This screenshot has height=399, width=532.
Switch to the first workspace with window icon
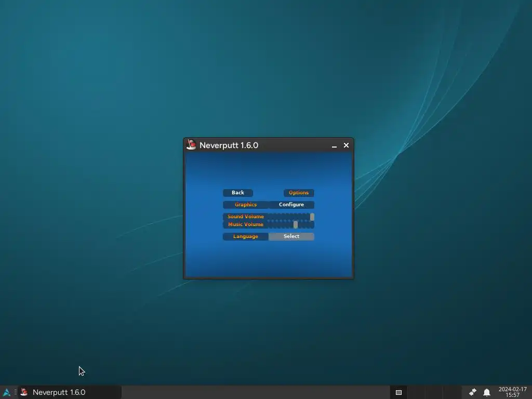(x=398, y=392)
